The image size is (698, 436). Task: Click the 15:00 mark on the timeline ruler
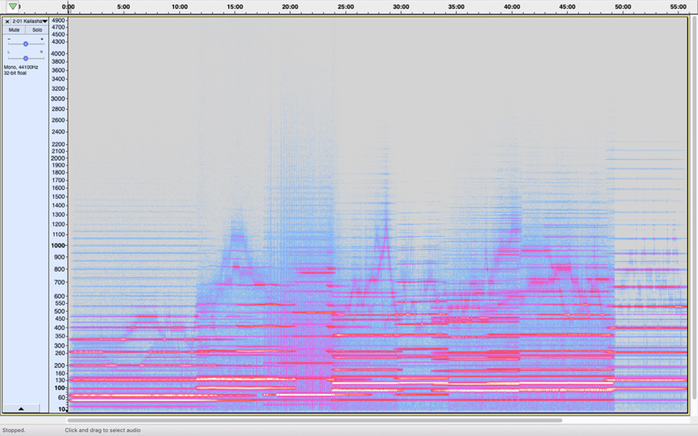point(235,7)
